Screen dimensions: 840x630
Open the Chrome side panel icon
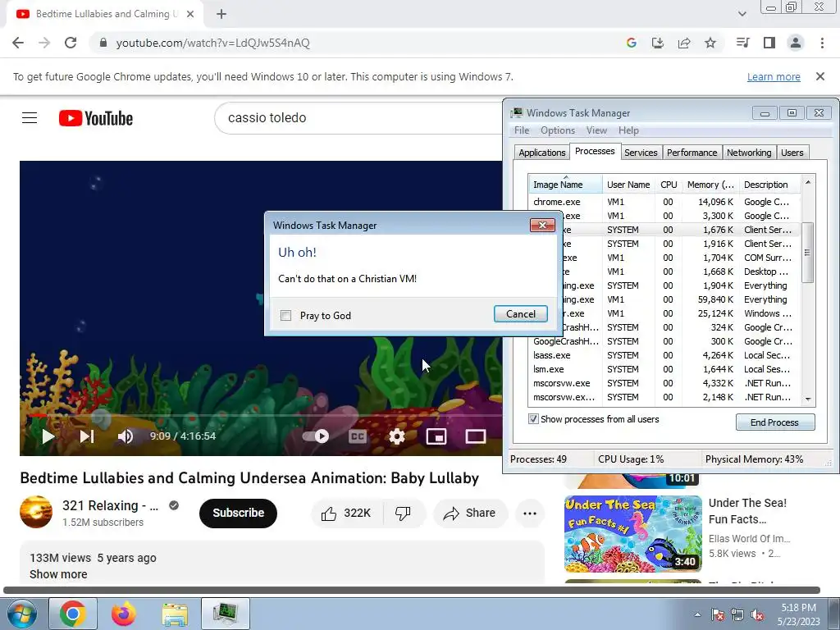click(x=769, y=43)
